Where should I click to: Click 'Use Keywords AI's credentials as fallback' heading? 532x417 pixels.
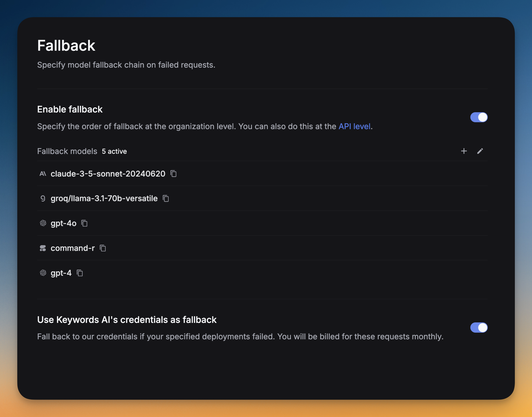[127, 320]
